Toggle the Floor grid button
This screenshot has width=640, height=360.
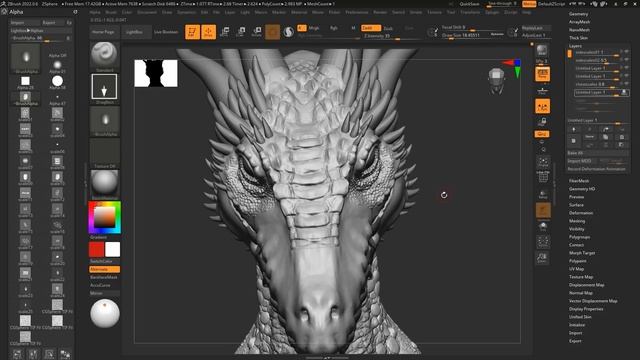(x=542, y=90)
